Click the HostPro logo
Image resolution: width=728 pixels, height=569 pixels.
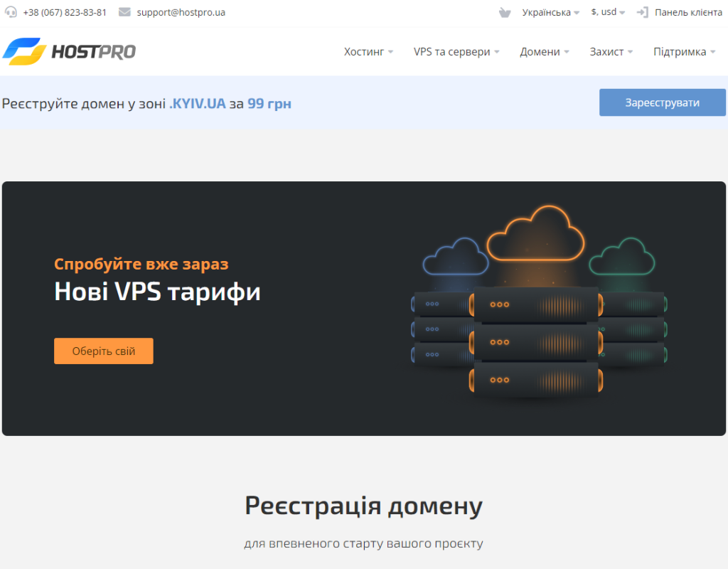tap(69, 51)
